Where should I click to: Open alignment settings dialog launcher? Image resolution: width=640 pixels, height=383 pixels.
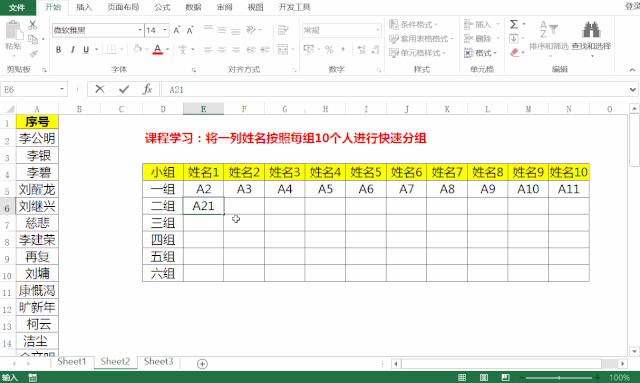pyautogui.click(x=294, y=70)
